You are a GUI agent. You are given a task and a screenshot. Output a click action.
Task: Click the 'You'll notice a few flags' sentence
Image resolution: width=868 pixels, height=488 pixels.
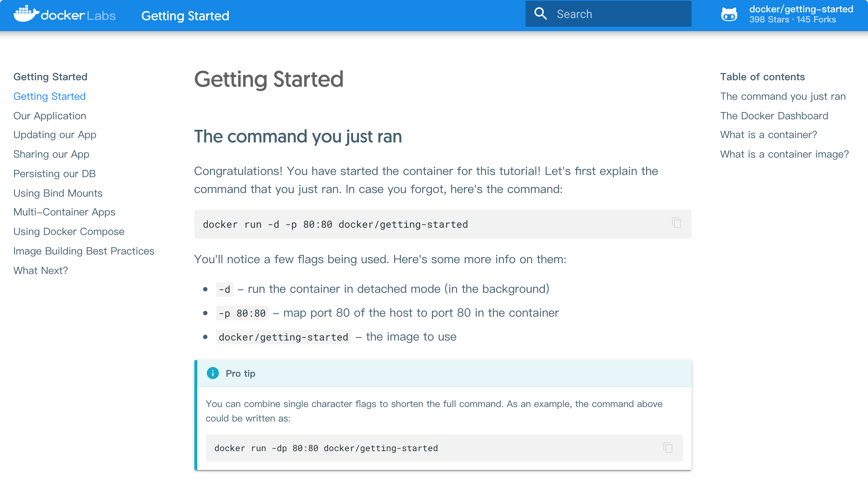pos(380,259)
